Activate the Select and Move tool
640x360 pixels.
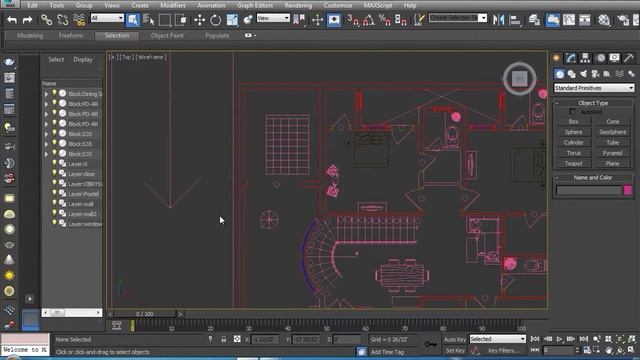tap(200, 20)
